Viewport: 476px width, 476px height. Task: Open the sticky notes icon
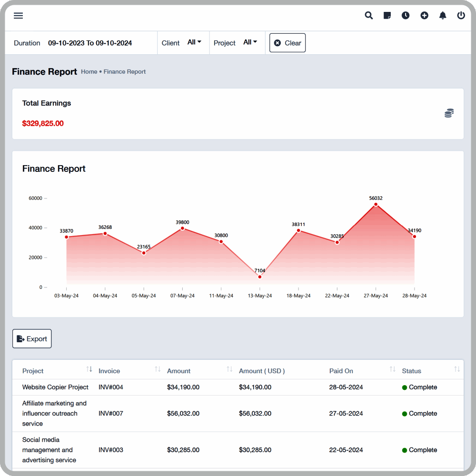click(x=387, y=16)
